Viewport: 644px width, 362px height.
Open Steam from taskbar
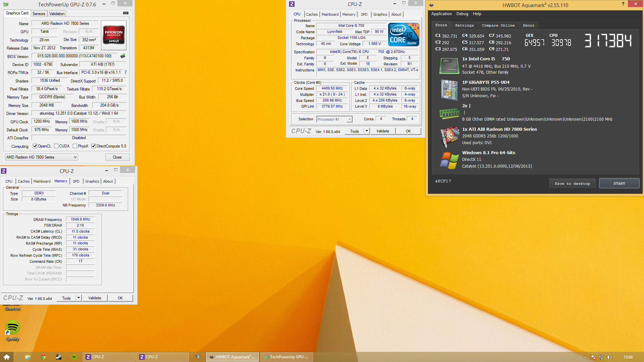[x=59, y=357]
